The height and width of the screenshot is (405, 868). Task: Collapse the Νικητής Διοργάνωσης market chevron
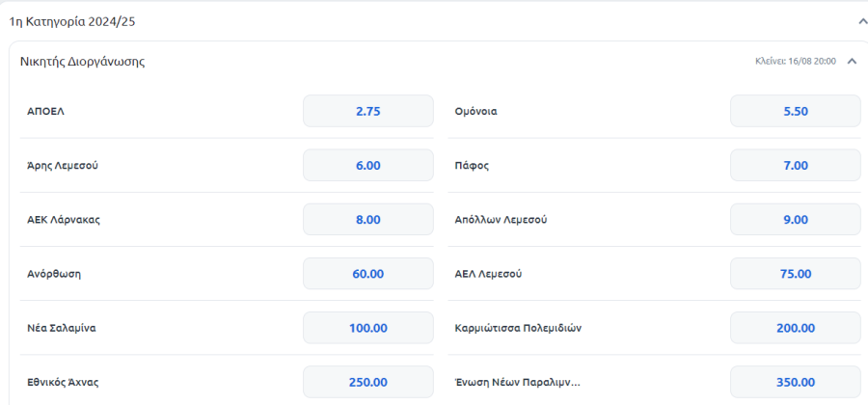tap(852, 61)
